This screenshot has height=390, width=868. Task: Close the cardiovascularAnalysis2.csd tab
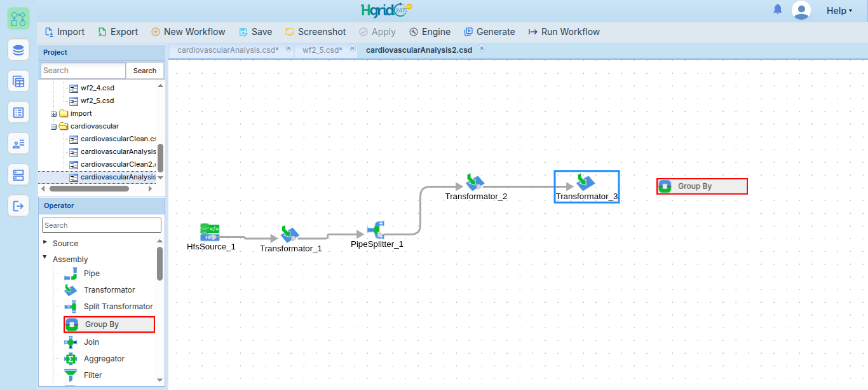[482, 48]
